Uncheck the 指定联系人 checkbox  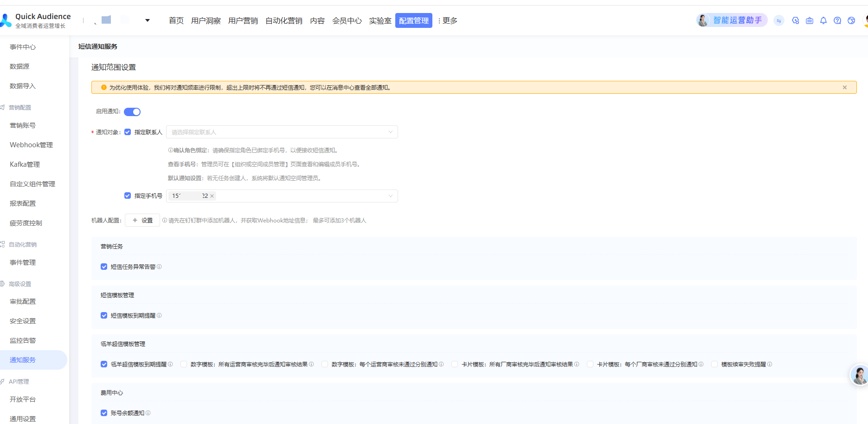(128, 132)
